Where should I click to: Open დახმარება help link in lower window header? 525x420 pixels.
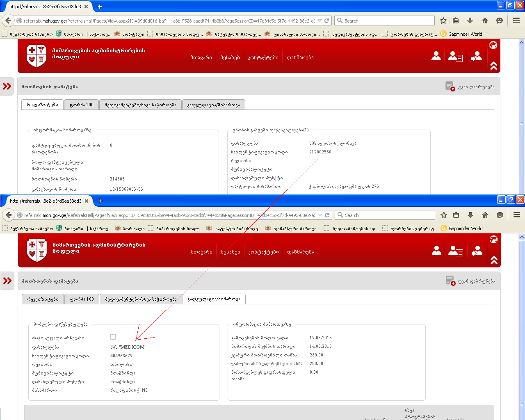[301, 252]
